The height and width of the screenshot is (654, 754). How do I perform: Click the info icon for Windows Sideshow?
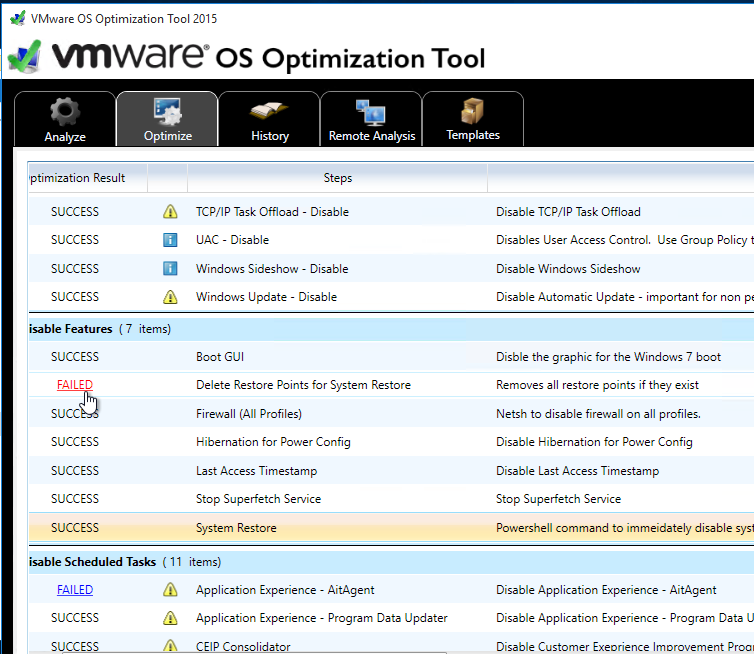[170, 268]
